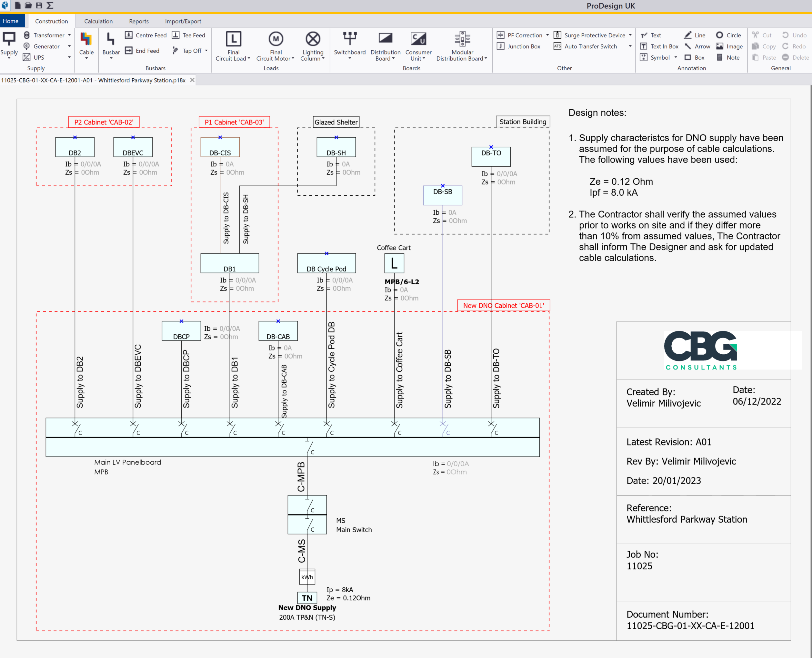Screen dimensions: 812x658
Task: Select the Box annotation tool
Action: coord(694,57)
